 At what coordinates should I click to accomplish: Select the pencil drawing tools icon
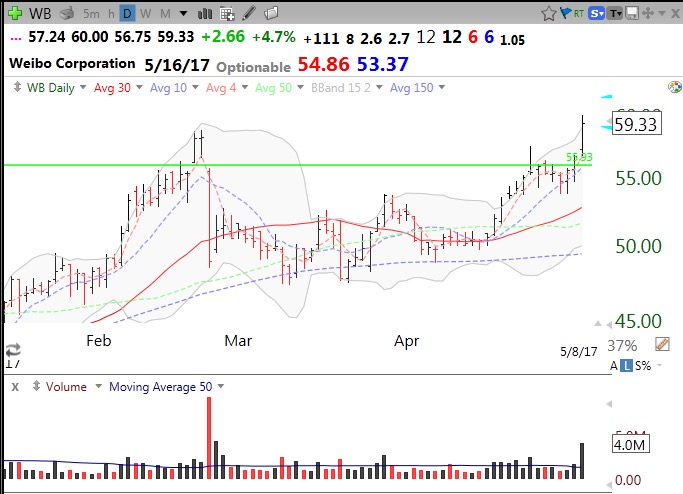(249, 13)
